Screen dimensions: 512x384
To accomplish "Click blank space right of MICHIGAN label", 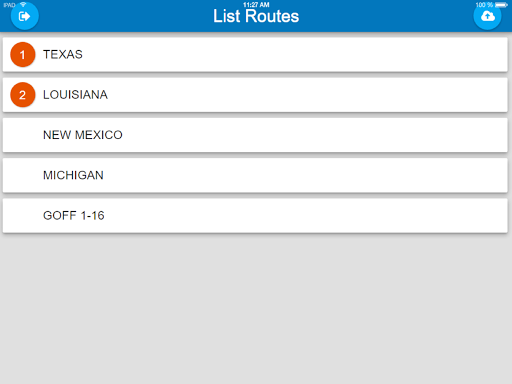I will 305,175.
